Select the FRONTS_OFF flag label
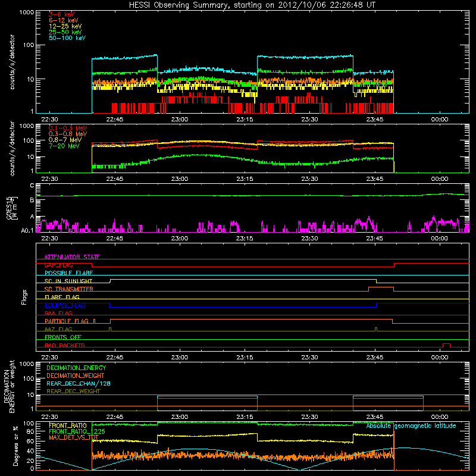Viewport: 476px width, 476px height. point(63,337)
